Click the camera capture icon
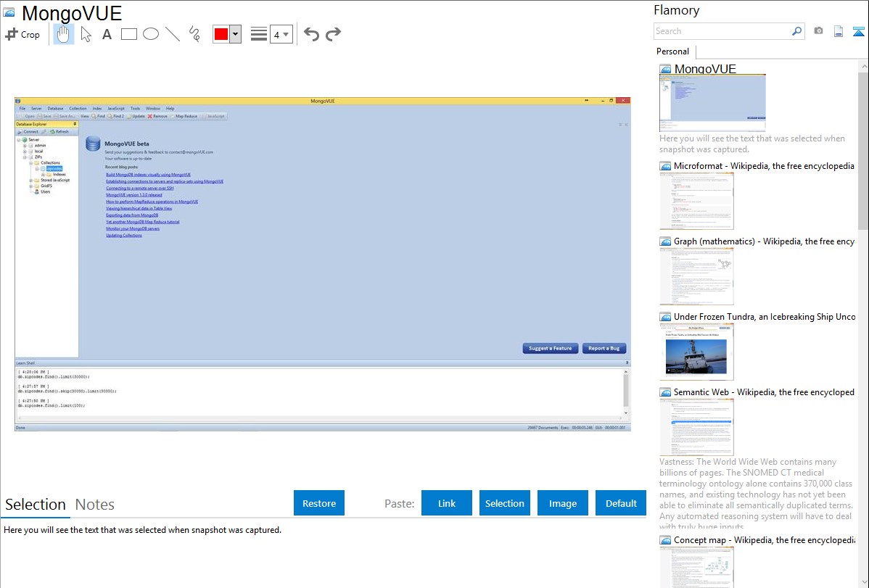 [818, 31]
